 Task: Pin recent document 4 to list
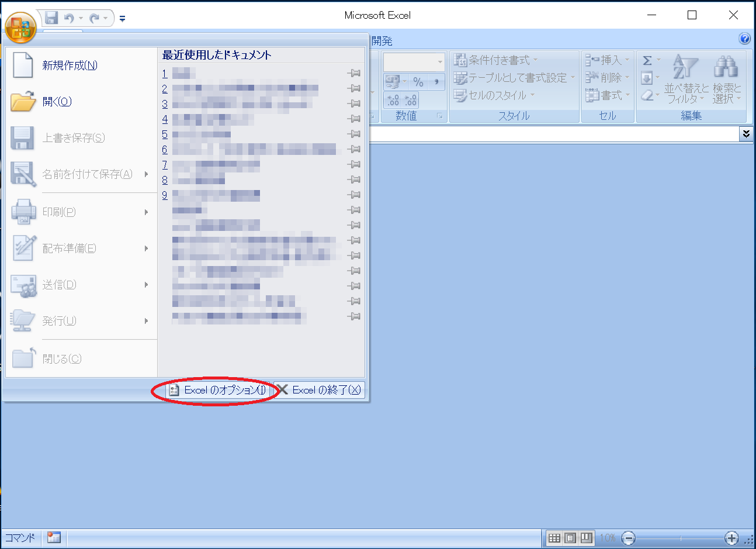click(354, 119)
